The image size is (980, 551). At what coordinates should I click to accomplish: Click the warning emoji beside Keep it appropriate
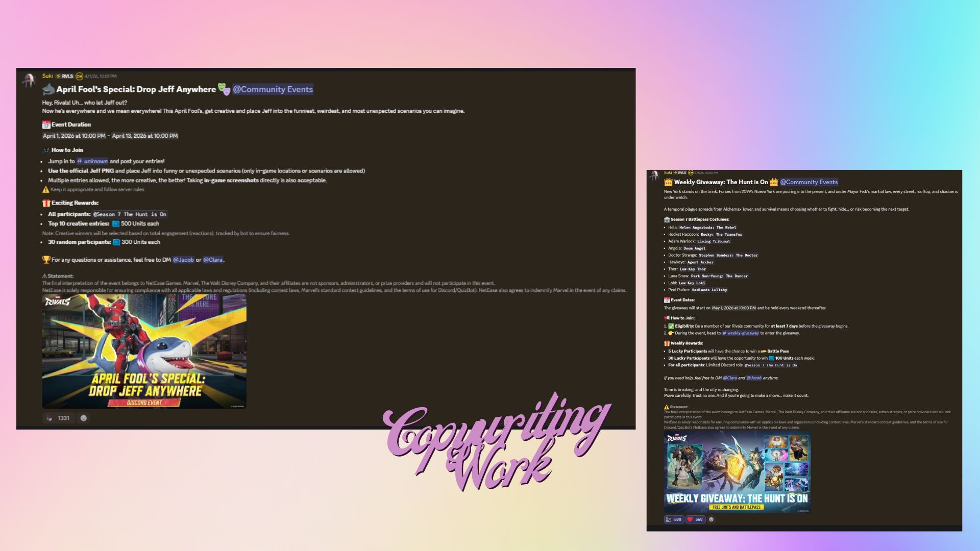[x=45, y=190]
